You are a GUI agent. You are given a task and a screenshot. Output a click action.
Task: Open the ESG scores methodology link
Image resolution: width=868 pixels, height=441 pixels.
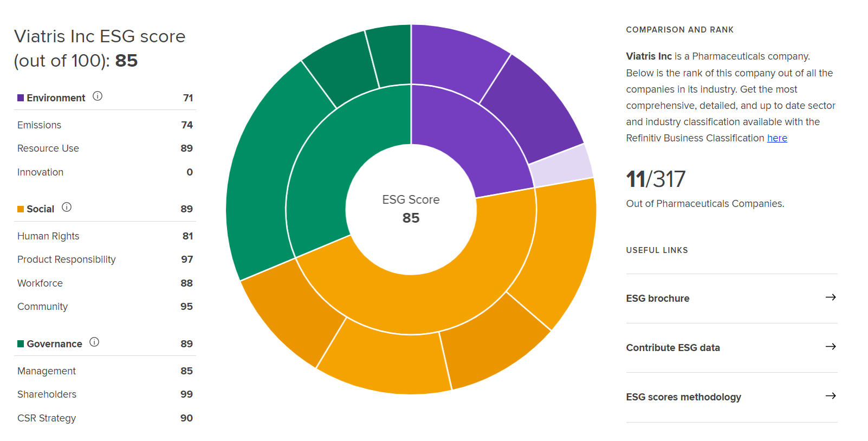coord(683,397)
